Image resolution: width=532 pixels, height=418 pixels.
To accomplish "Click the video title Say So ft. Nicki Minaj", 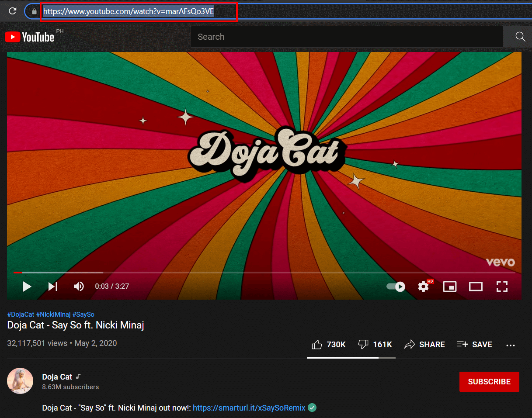I will (x=76, y=325).
